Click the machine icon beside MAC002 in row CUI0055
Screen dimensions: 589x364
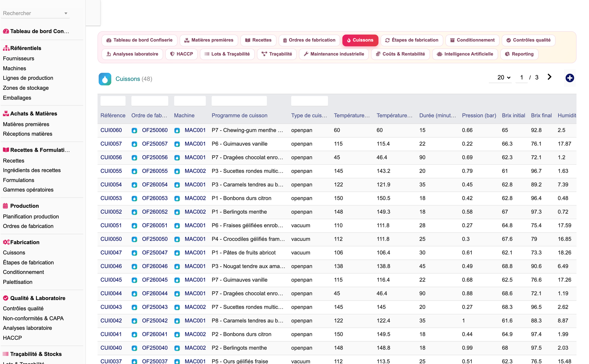point(177,171)
